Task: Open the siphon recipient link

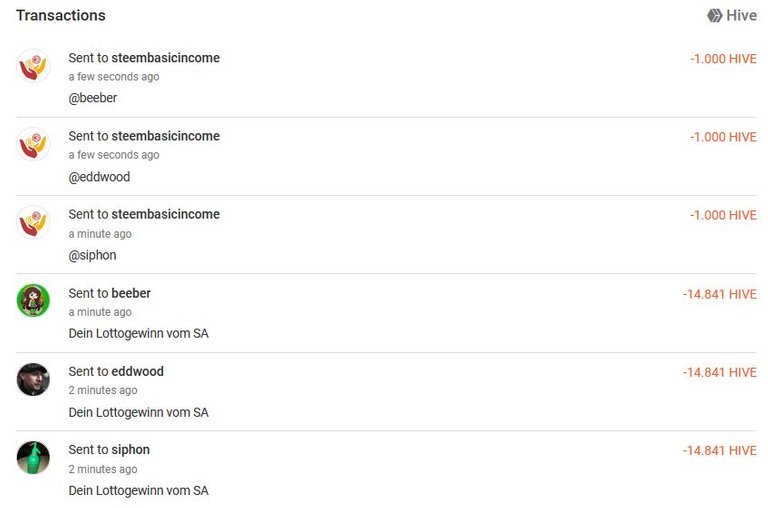Action: (131, 450)
